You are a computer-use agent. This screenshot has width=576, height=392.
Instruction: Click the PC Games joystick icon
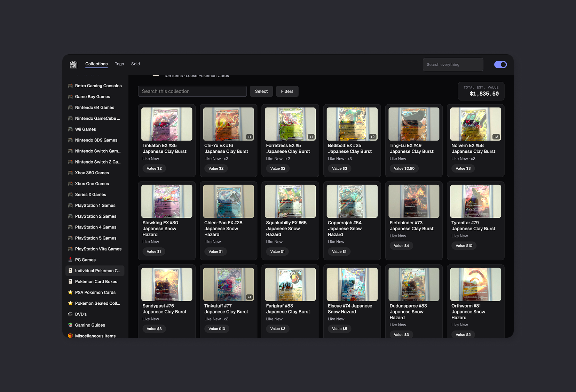coord(70,260)
